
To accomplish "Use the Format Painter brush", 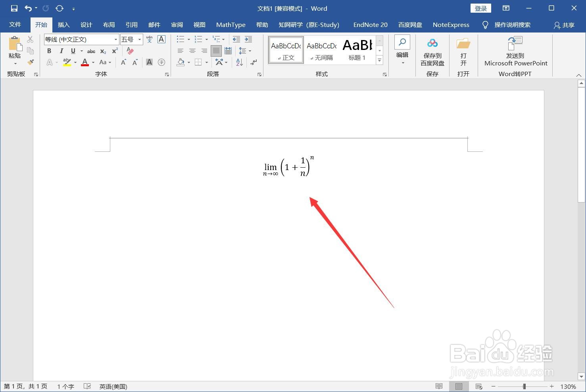I will coord(30,62).
